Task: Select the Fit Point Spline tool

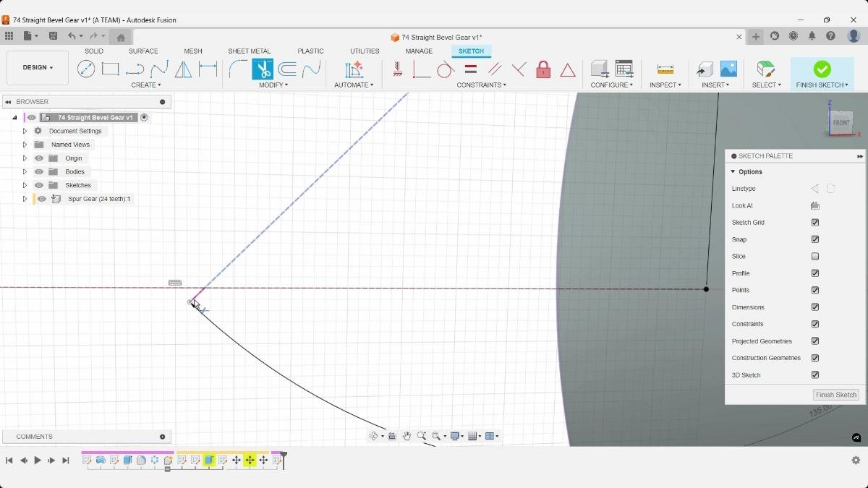Action: click(159, 69)
